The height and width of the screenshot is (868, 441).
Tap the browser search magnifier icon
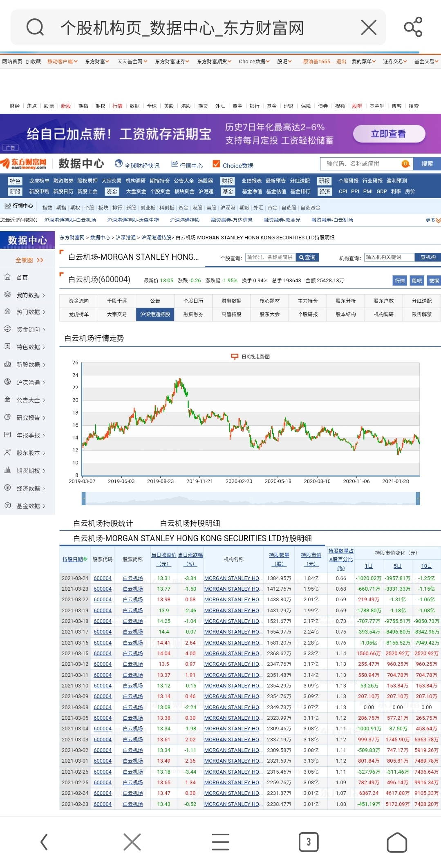[35, 28]
